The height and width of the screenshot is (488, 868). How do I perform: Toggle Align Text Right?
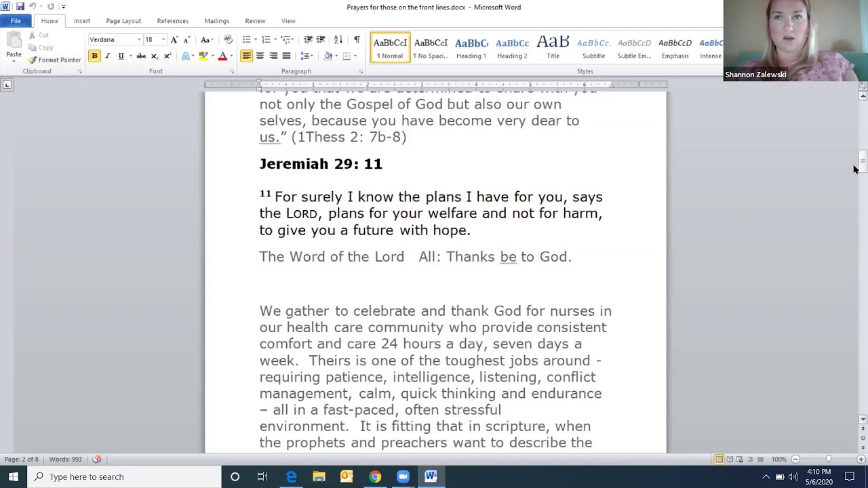click(x=273, y=56)
